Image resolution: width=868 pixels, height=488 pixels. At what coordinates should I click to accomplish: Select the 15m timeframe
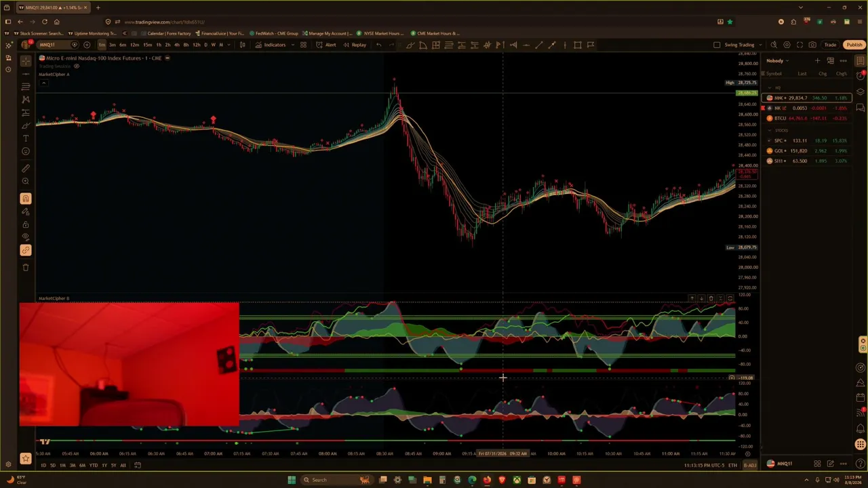click(147, 45)
